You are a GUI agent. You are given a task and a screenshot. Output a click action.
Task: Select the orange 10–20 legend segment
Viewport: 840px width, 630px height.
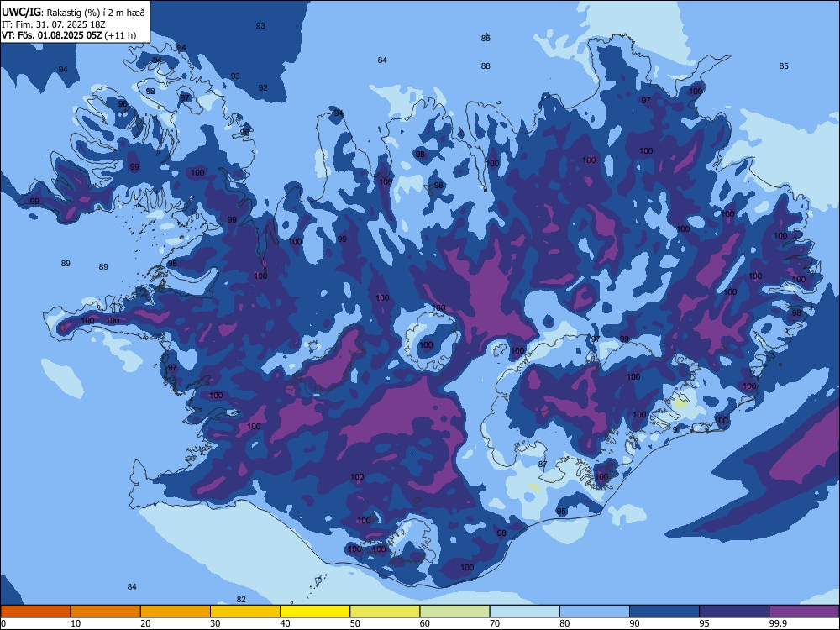coord(106,612)
